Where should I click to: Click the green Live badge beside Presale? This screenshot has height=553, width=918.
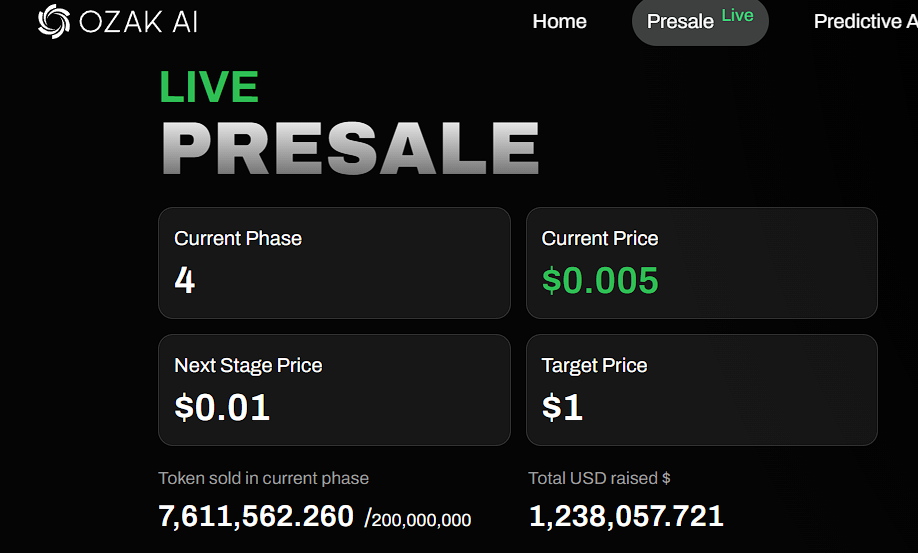[x=737, y=15]
